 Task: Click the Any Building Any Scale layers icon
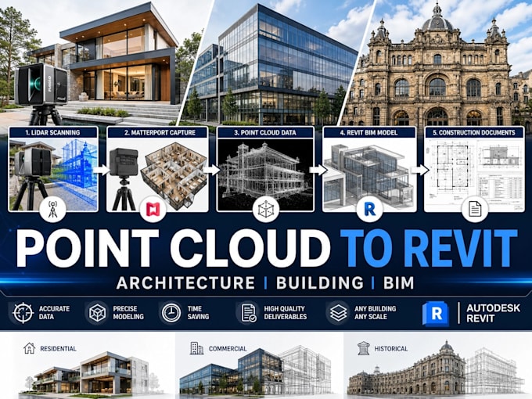pyautogui.click(x=338, y=312)
